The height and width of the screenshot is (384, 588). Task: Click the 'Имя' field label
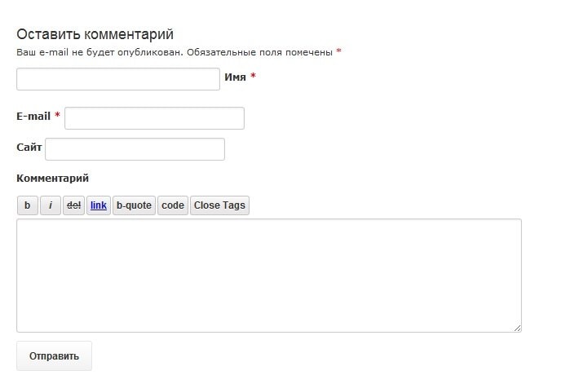(235, 77)
